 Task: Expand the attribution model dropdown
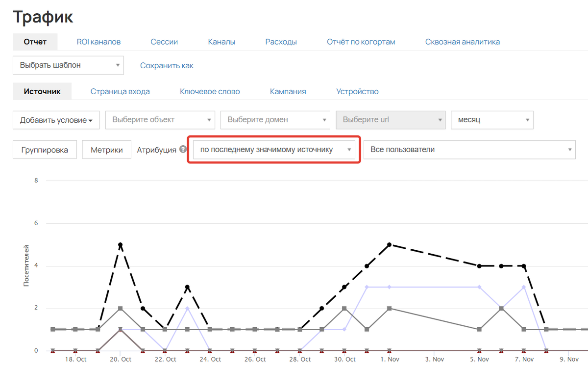click(x=274, y=150)
